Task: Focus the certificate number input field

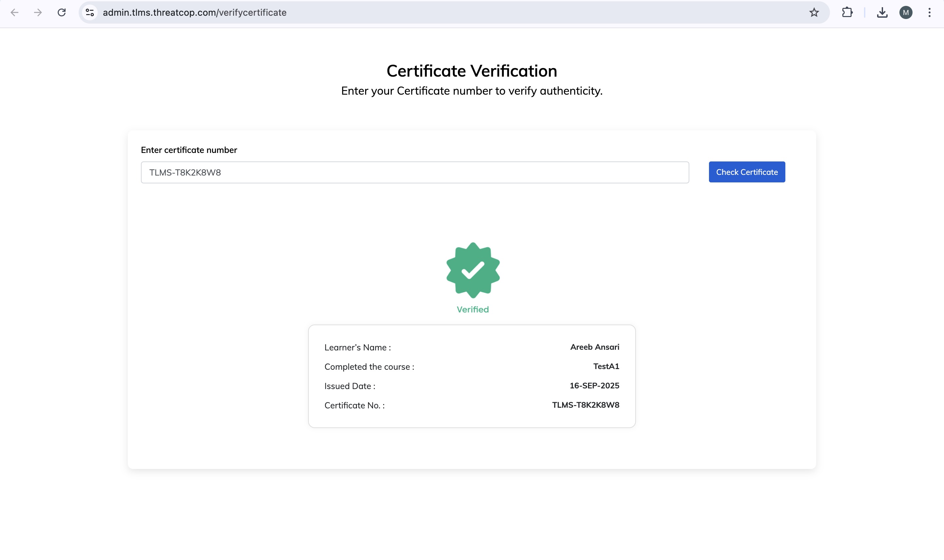Action: pos(415,173)
